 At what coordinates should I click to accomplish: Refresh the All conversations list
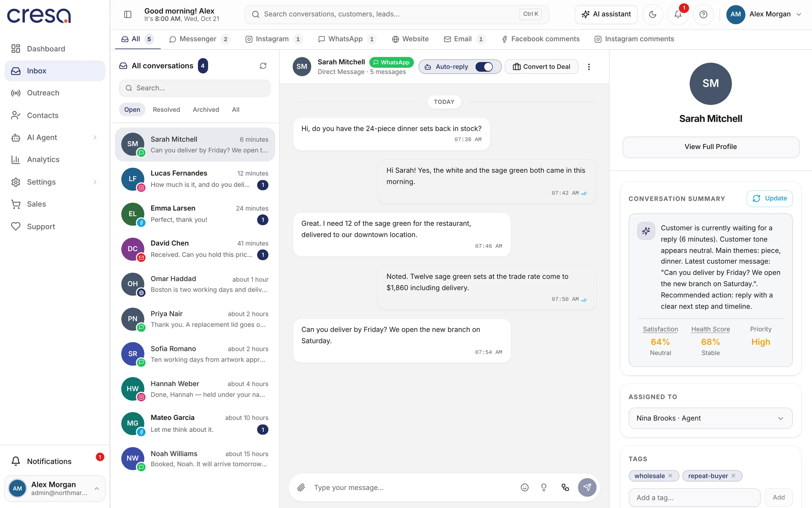263,66
